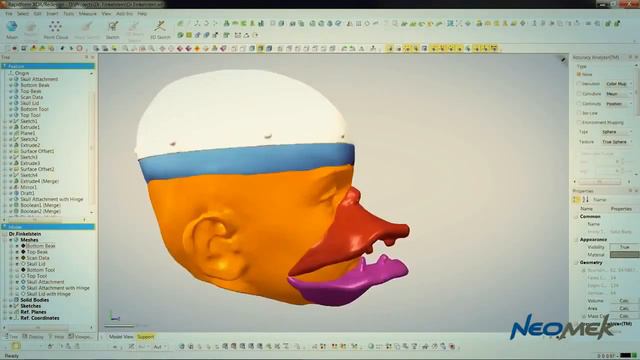Screen dimensions: 640x360
Task: Select the Environment Mapping radio option
Action: click(579, 122)
